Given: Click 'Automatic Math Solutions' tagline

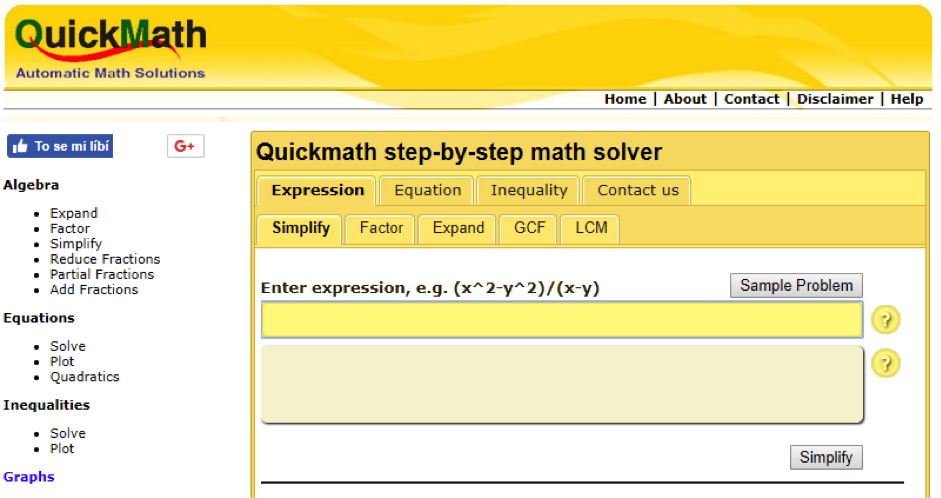Looking at the screenshot, I should (110, 73).
